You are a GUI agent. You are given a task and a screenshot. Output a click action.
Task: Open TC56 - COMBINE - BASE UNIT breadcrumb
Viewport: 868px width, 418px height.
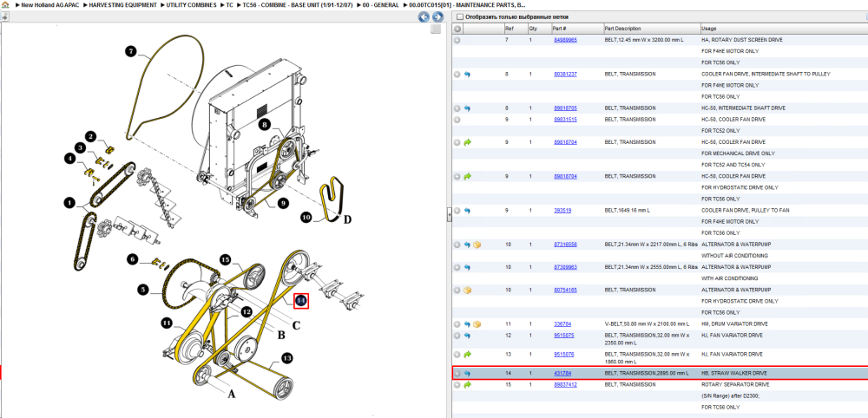pos(297,4)
